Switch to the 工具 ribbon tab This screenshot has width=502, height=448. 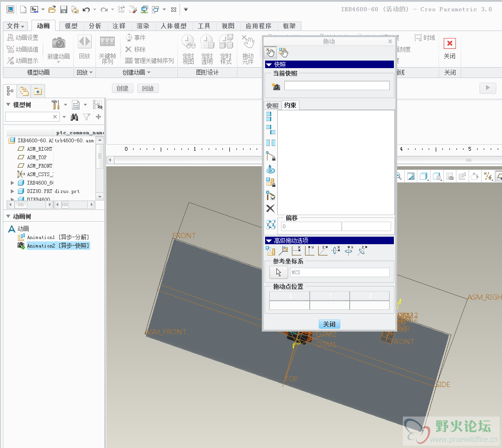pyautogui.click(x=204, y=26)
